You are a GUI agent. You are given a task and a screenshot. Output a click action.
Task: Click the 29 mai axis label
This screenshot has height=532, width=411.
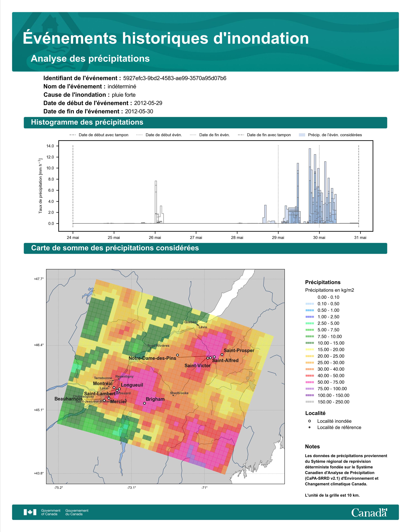point(278,238)
